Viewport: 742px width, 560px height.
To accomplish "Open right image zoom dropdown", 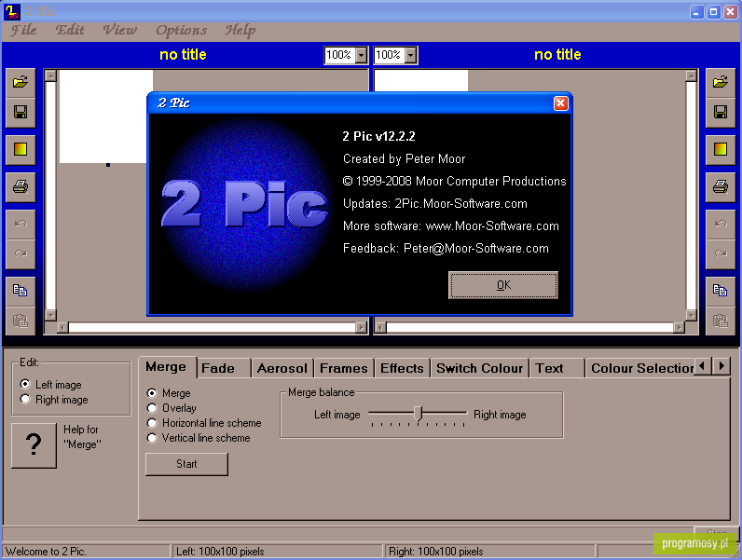I will pyautogui.click(x=410, y=55).
